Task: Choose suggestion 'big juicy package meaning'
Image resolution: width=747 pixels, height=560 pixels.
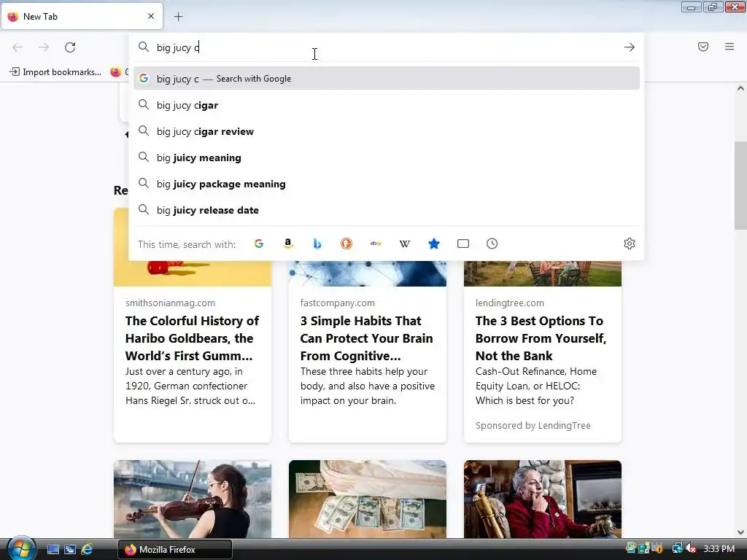Action: pos(387,184)
